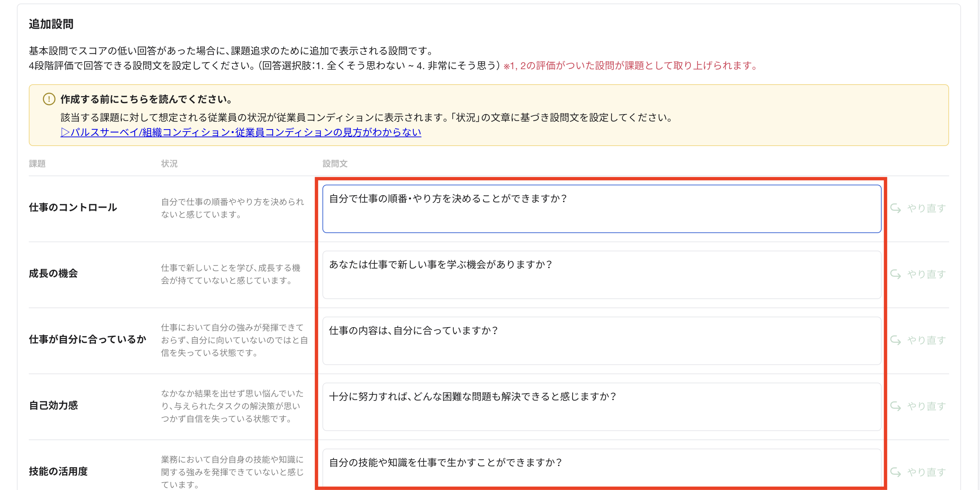Click the redo arrow icon for 仕事のコントロール

[x=896, y=208]
